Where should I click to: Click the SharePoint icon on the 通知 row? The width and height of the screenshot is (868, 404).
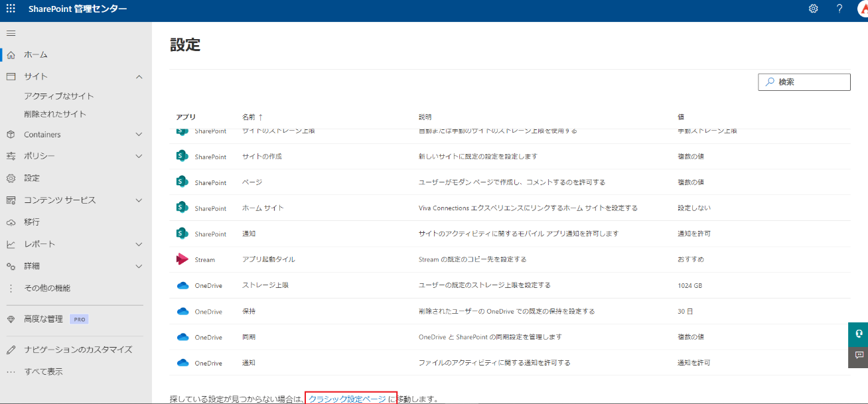click(182, 233)
